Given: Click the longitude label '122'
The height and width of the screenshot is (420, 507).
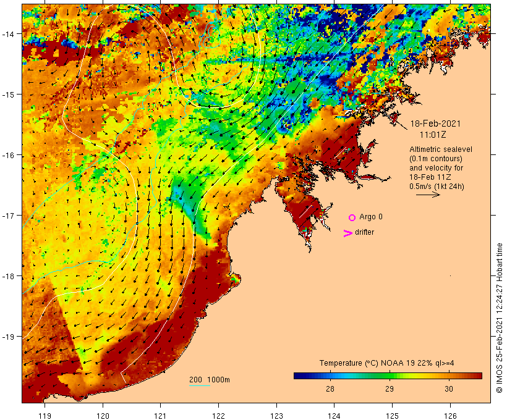Looking at the screenshot, I should click(219, 416).
